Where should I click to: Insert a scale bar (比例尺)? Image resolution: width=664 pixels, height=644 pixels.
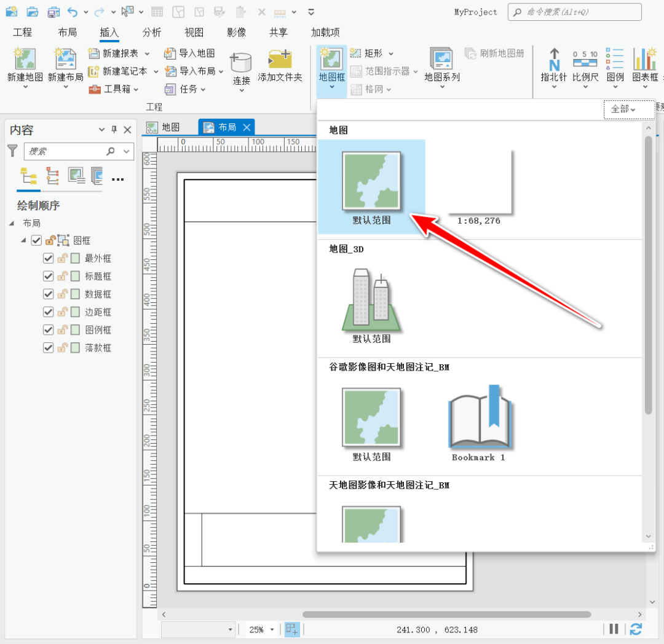click(x=585, y=68)
